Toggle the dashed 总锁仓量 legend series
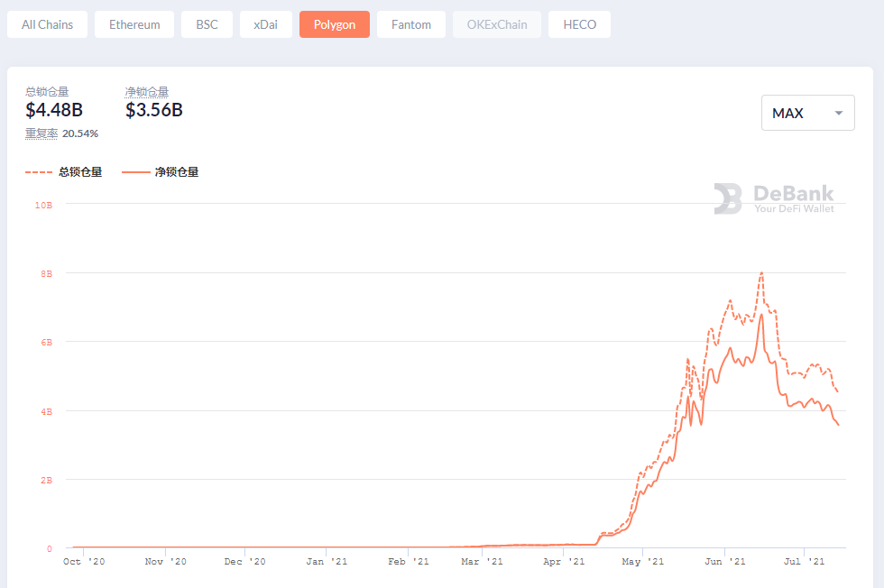884x588 pixels. (x=64, y=172)
